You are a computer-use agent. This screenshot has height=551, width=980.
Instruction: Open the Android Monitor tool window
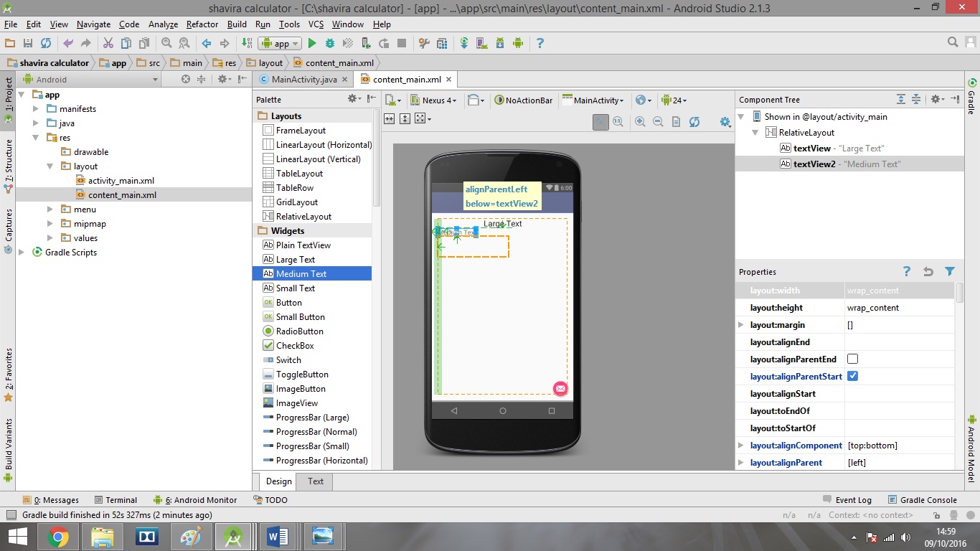(x=195, y=500)
